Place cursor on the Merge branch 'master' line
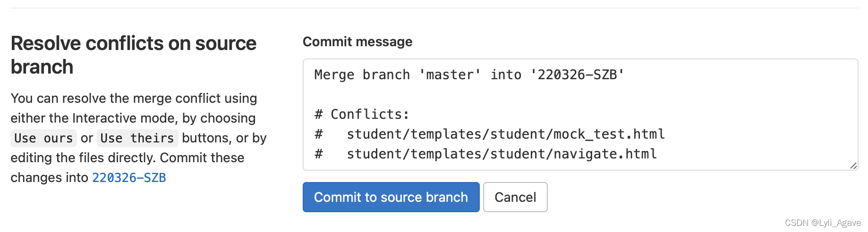Image resolution: width=868 pixels, height=232 pixels. click(468, 75)
